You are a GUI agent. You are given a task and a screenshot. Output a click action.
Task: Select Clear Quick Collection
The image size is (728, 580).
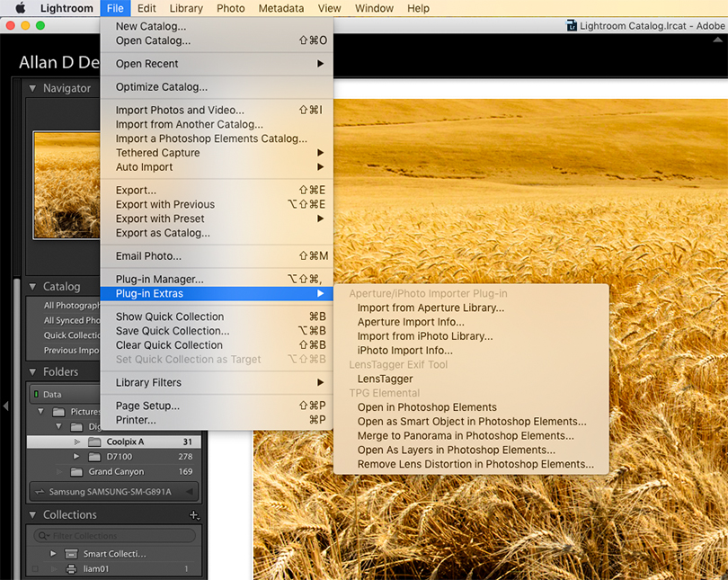click(x=217, y=345)
